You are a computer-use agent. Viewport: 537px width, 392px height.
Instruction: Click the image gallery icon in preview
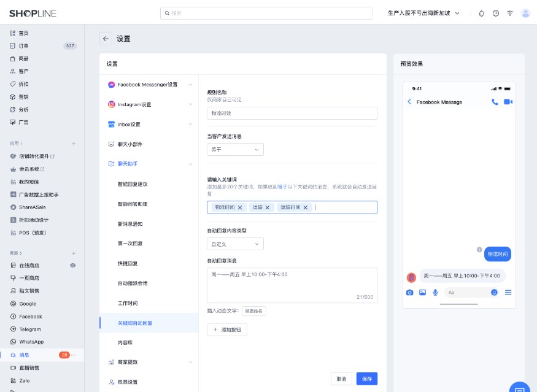coord(423,293)
